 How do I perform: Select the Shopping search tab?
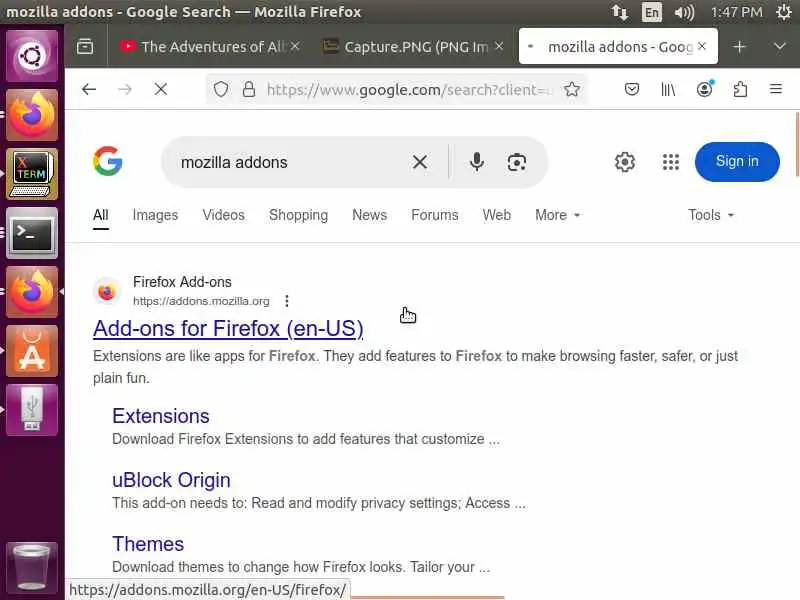click(298, 215)
